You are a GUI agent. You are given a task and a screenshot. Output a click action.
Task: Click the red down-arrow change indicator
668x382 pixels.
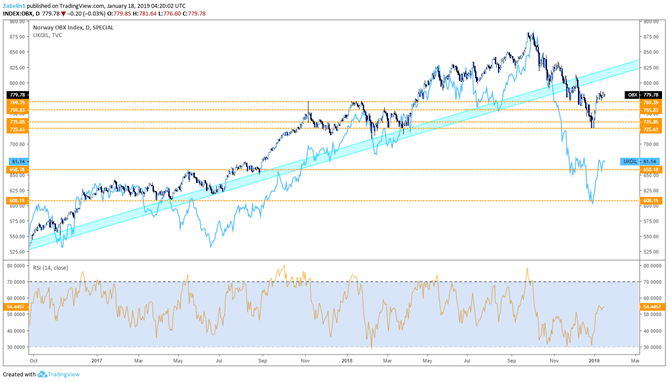pyautogui.click(x=63, y=14)
